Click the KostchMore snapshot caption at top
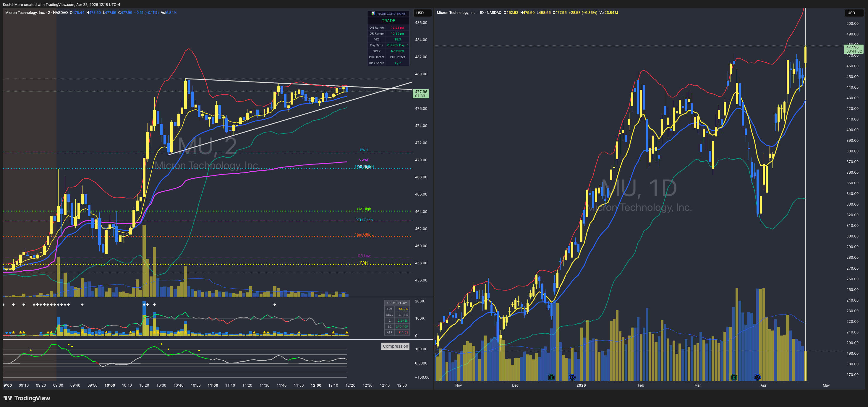This screenshot has height=407, width=868. [x=61, y=4]
